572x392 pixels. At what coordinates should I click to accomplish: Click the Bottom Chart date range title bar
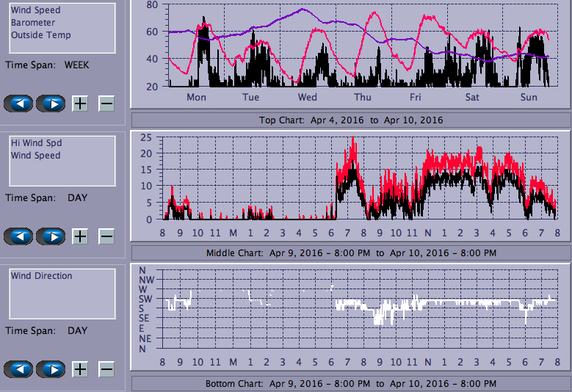[350, 384]
